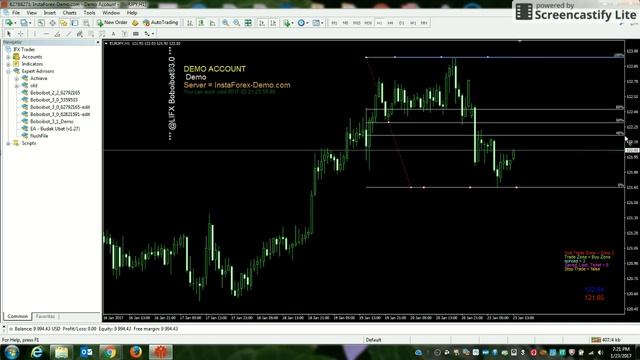Screen dimensions: 640x360
Task: Toggle the Auto Scroll chart icon
Action: 262,23
